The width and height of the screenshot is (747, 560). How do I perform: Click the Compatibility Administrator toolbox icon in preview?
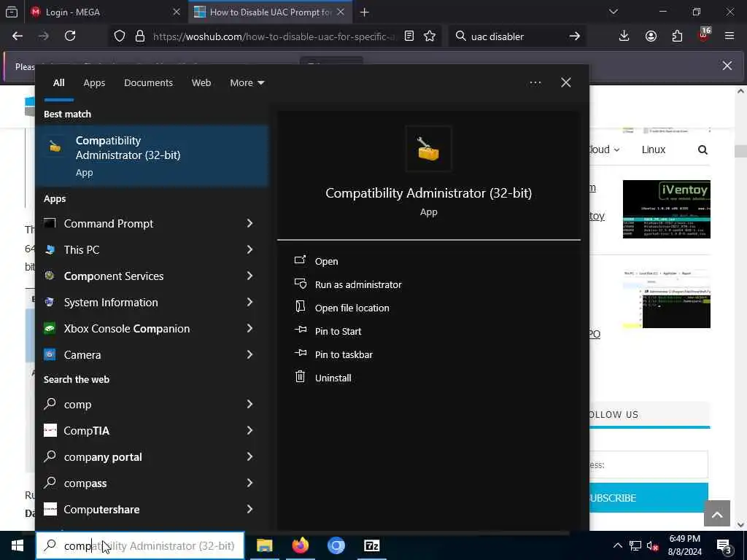428,149
